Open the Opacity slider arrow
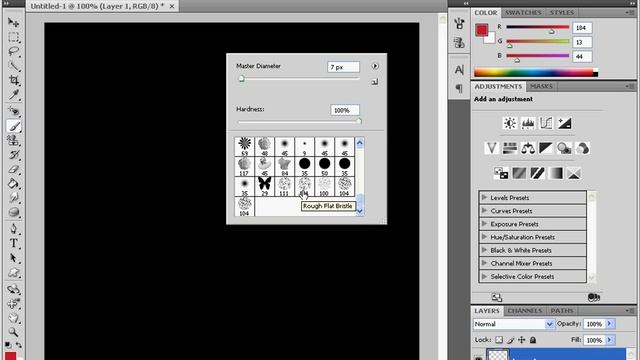The width and height of the screenshot is (640, 360). 610,324
